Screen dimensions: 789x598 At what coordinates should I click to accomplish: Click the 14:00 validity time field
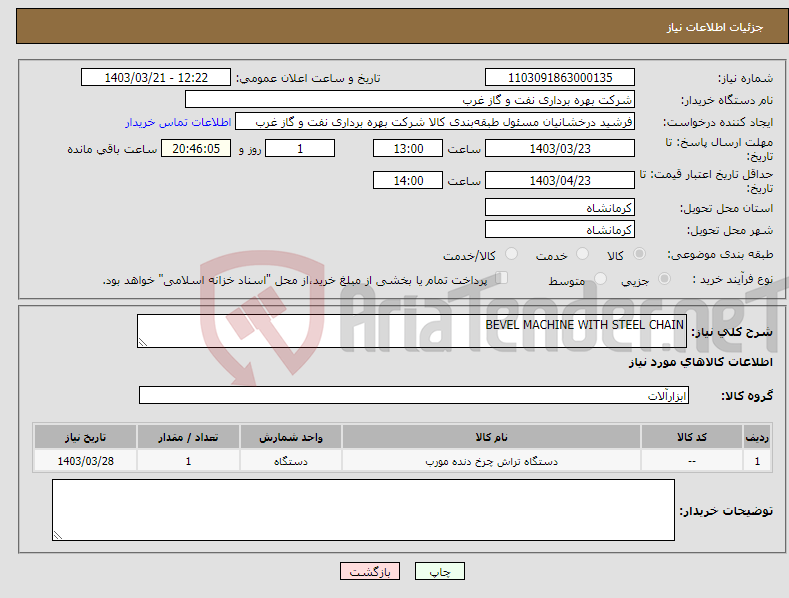pos(408,180)
